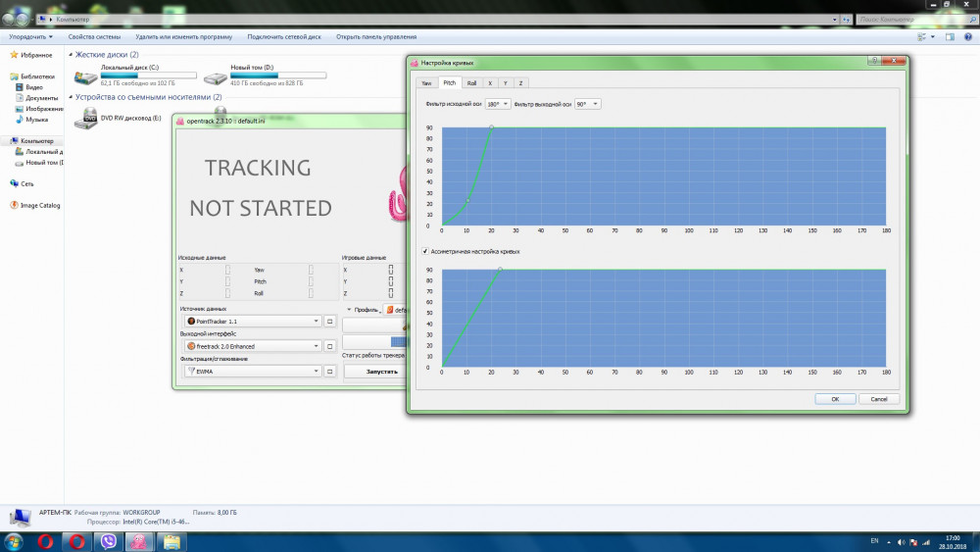Select DVD RW drive (E:) icon
The width and height of the screenshot is (980, 552).
pos(86,118)
